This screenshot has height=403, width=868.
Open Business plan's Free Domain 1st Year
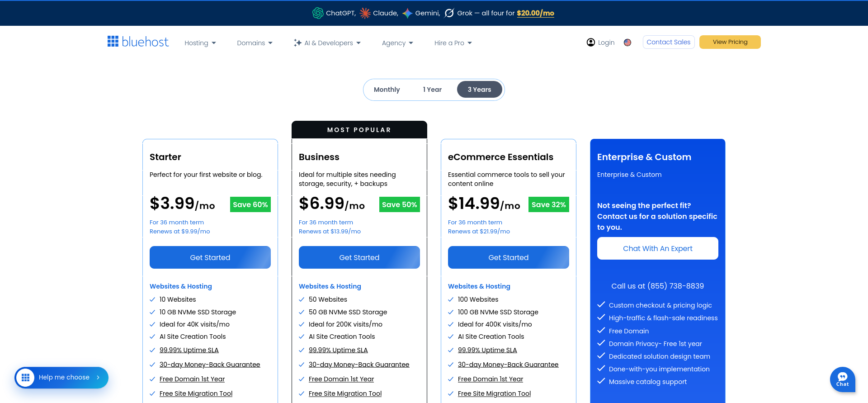pos(341,379)
